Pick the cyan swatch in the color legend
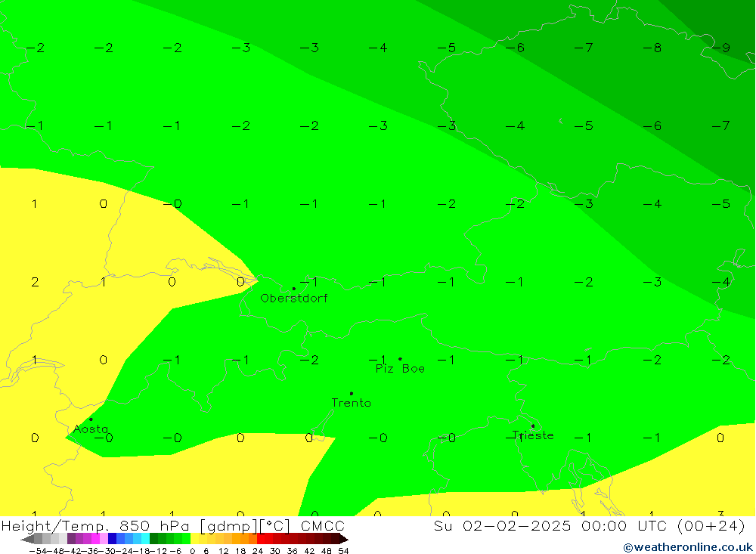The width and height of the screenshot is (756, 554). coord(145,540)
